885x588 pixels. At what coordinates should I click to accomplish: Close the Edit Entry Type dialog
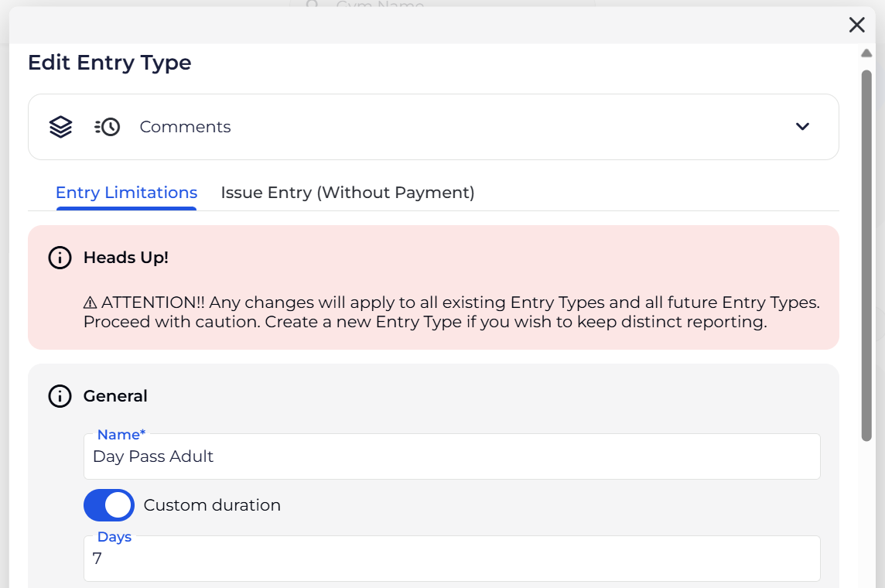856,25
